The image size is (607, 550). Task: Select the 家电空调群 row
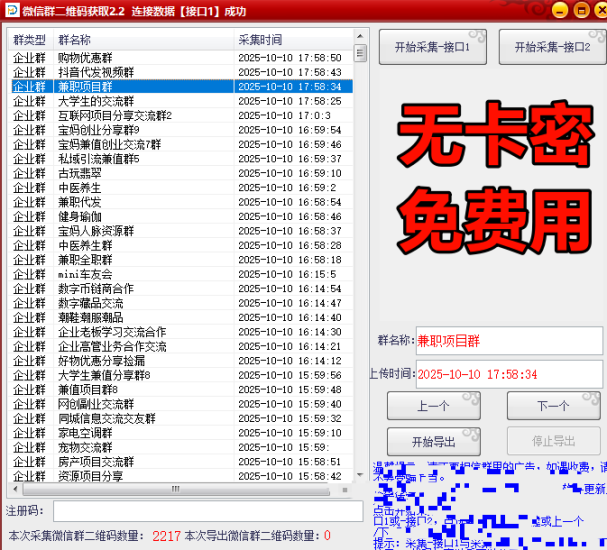[x=180, y=433]
